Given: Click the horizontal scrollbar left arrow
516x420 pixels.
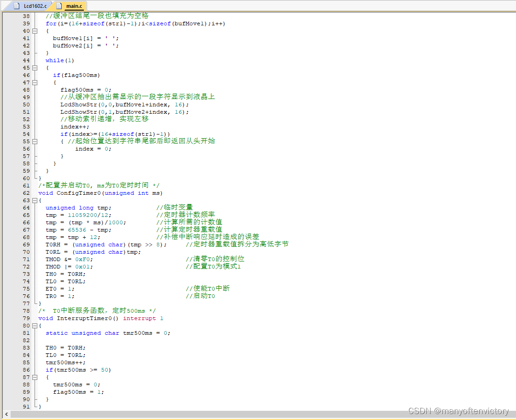Looking at the screenshot, I should pyautogui.click(x=6, y=414).
